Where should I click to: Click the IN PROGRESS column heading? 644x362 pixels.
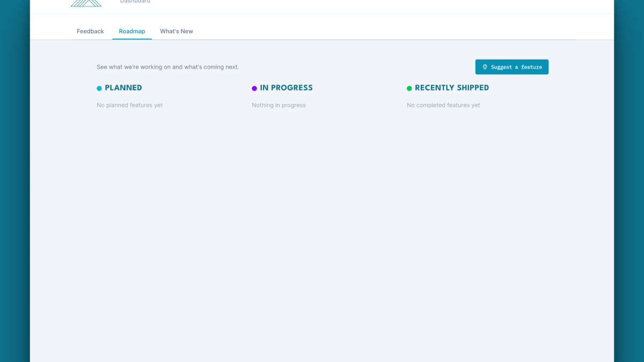pyautogui.click(x=286, y=88)
